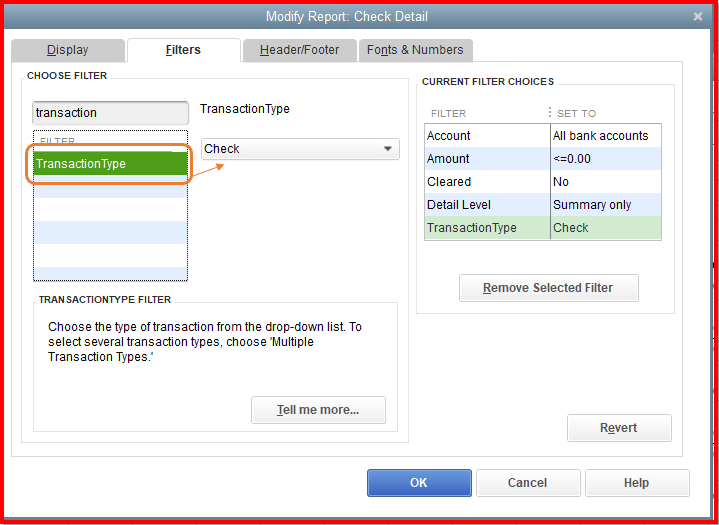Click the SET TO column header
This screenshot has width=719, height=525.
click(576, 113)
